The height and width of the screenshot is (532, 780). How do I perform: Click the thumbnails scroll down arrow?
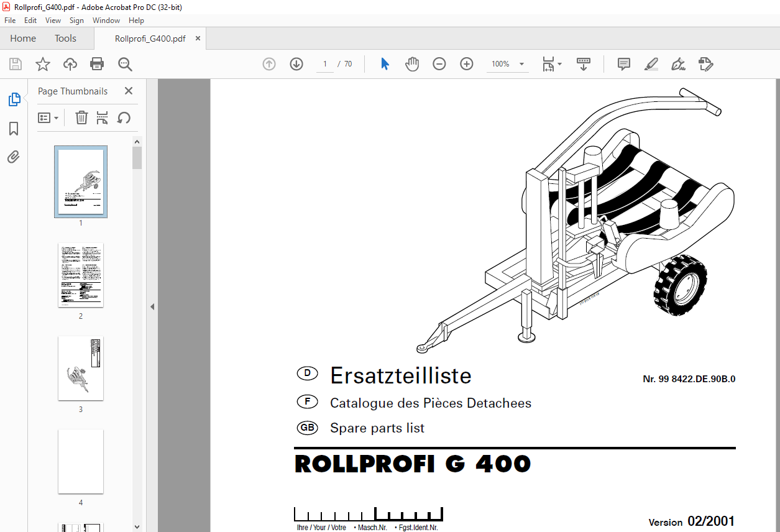[x=137, y=526]
